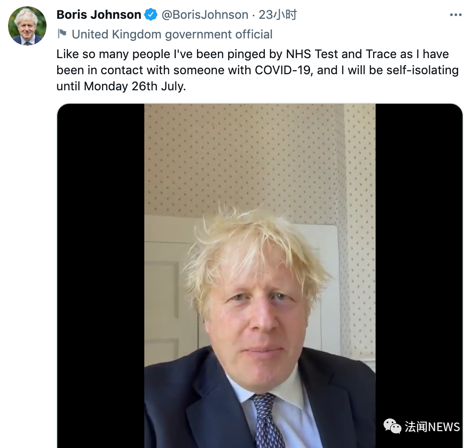Image resolution: width=476 pixels, height=448 pixels.
Task: Click the @BorisJohnson handle
Action: (204, 15)
